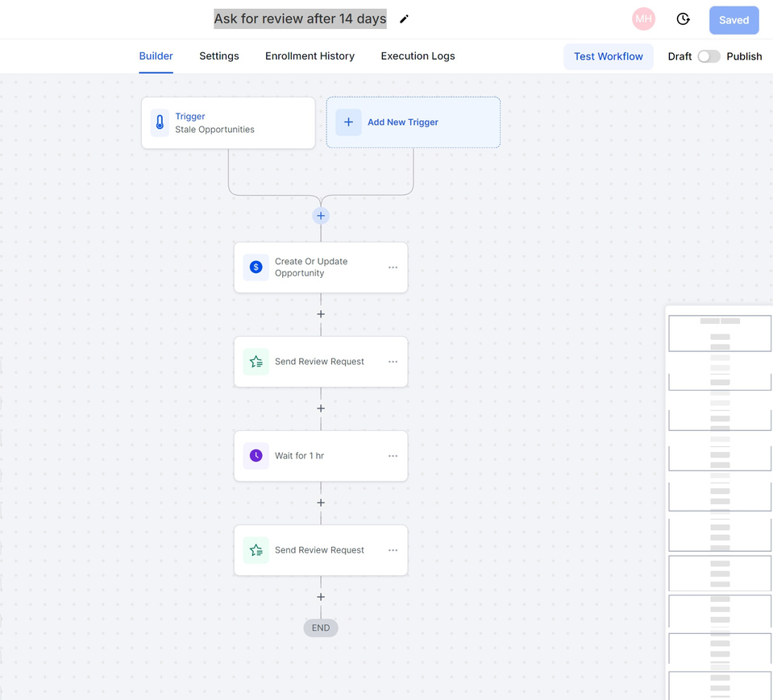The width and height of the screenshot is (773, 700).
Task: Click the purple clock wait icon
Action: [256, 456]
